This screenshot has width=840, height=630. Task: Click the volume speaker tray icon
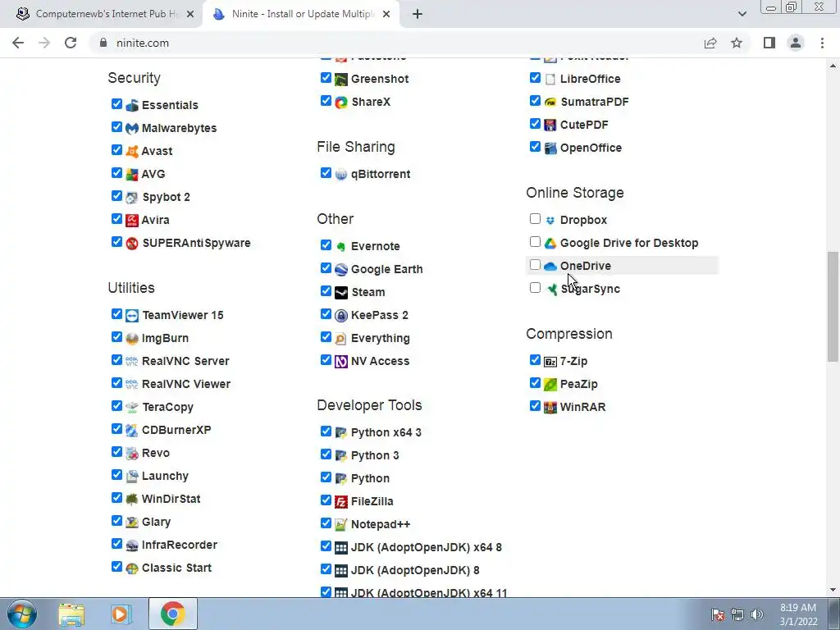pyautogui.click(x=757, y=614)
